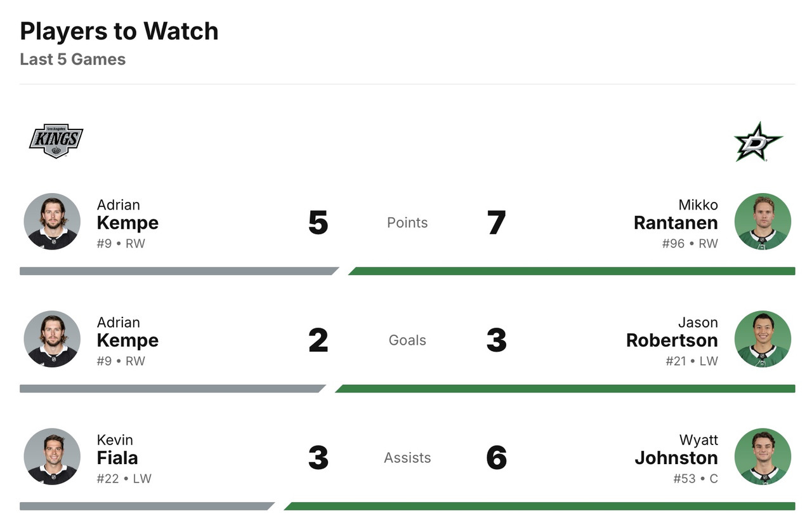Select Mikko Rantanen's player photo

pyautogui.click(x=763, y=222)
